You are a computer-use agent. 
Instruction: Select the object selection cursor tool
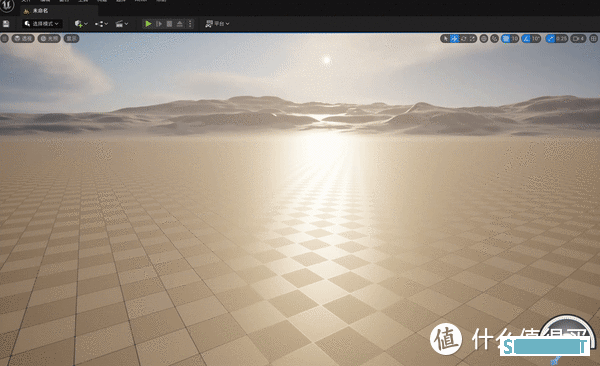(x=445, y=38)
